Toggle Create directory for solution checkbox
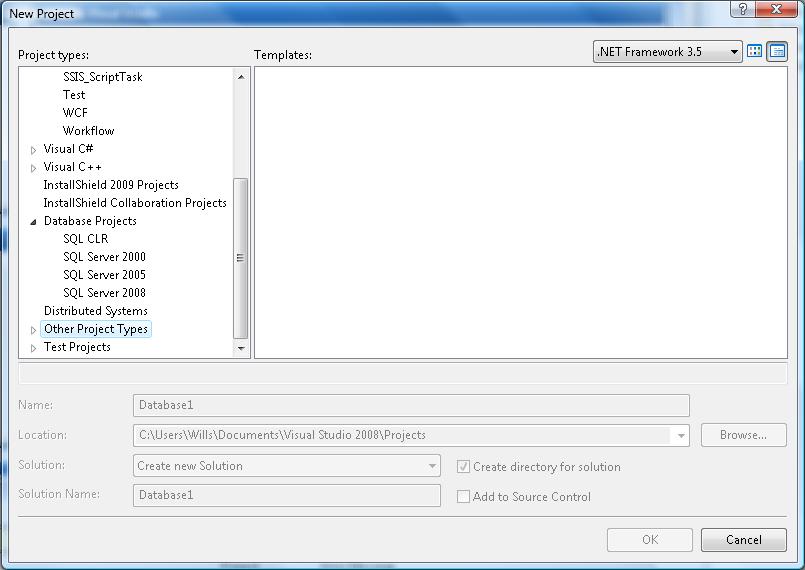This screenshot has width=805, height=570. click(x=463, y=466)
